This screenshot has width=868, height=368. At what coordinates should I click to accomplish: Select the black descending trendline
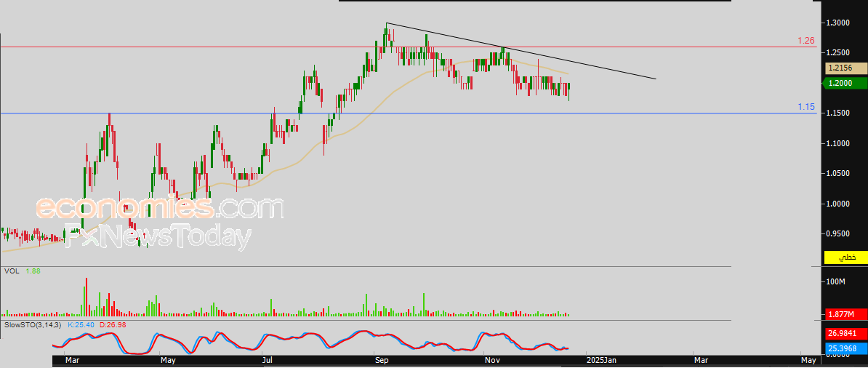click(x=521, y=51)
